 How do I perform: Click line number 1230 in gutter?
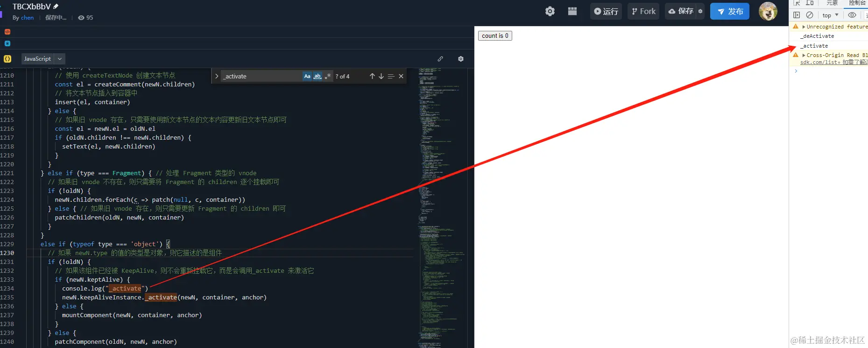tap(7, 253)
